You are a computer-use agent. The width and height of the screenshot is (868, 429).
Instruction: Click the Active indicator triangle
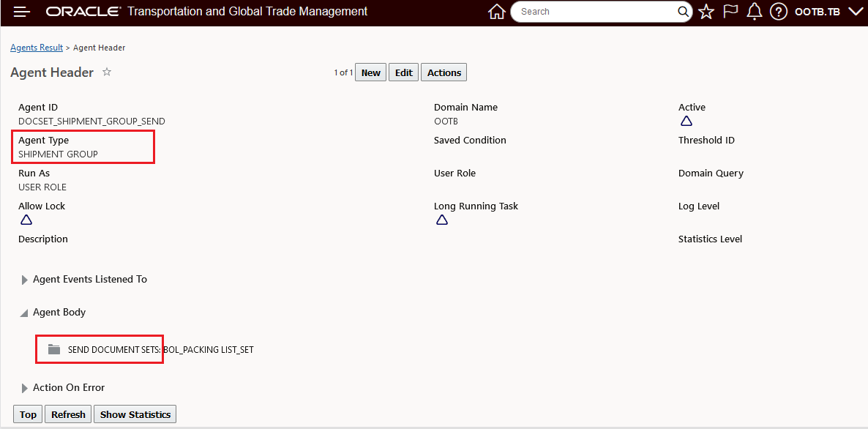click(x=686, y=121)
